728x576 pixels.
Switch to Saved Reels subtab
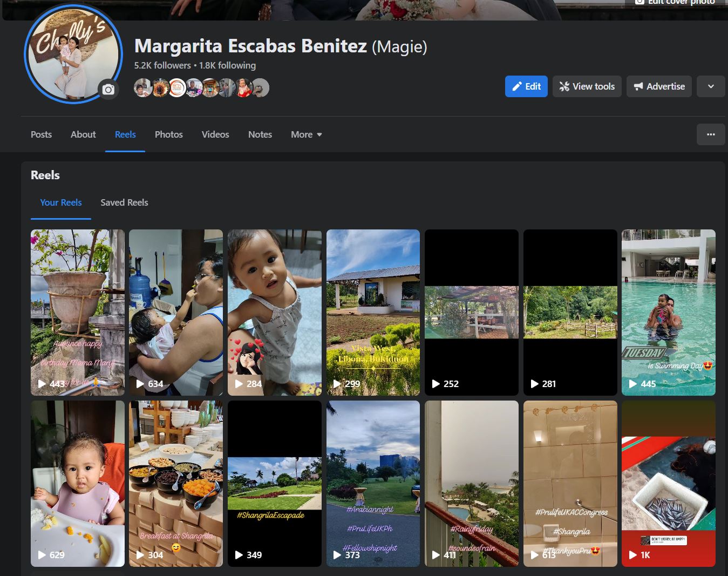[124, 202]
